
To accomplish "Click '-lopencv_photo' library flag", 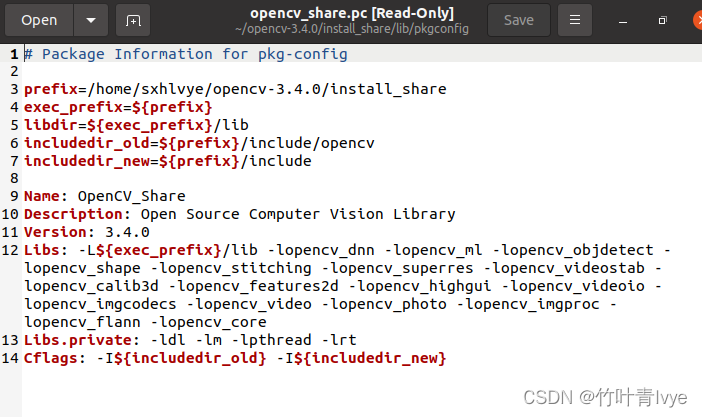I will tap(384, 304).
